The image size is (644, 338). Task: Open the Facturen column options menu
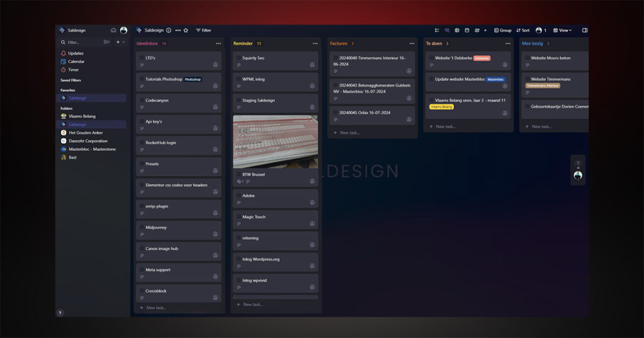[x=412, y=43]
